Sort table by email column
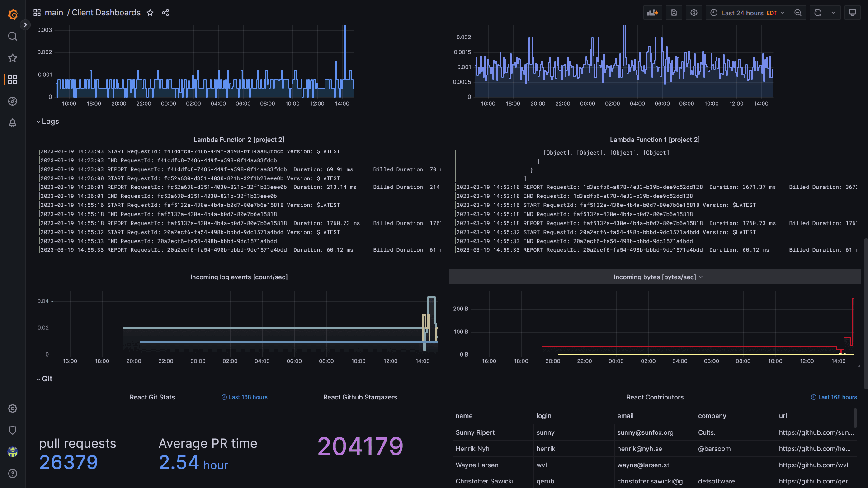This screenshot has height=488, width=868. 625,416
